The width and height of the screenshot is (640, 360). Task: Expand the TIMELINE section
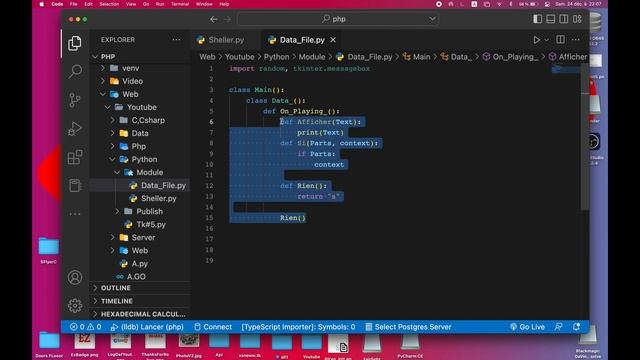(x=140, y=301)
